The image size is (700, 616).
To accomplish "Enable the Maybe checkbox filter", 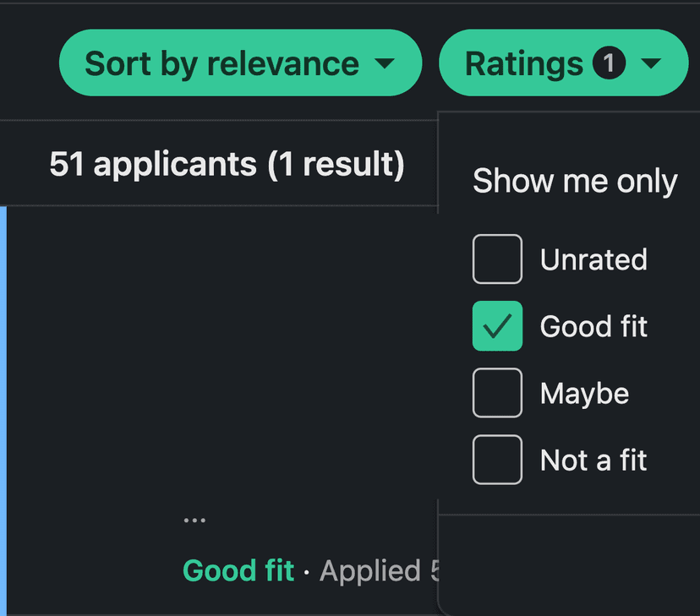I will pos(497,393).
